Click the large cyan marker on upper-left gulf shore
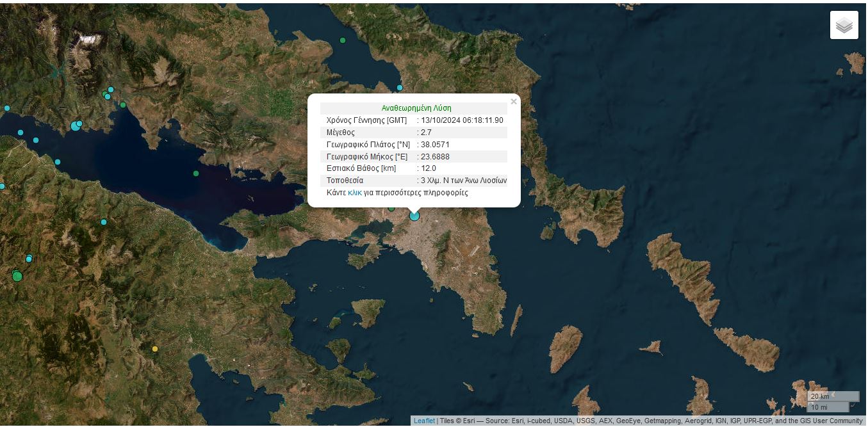Screen dimensions: 868x427 click(x=76, y=125)
